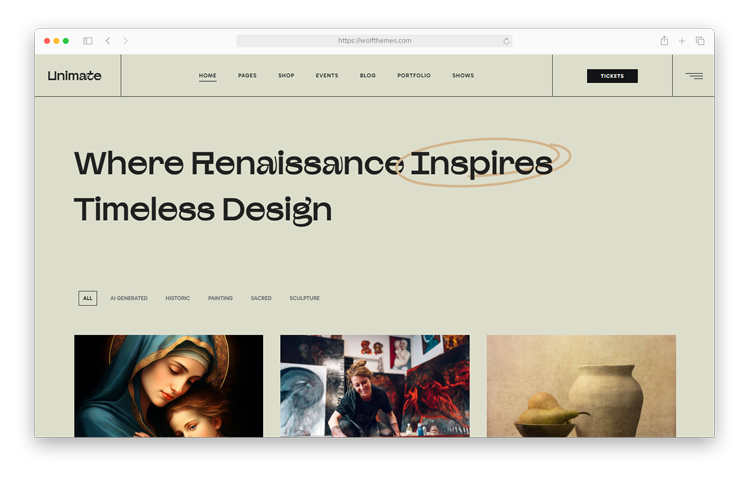Filter by Sculpture category

pos(304,298)
